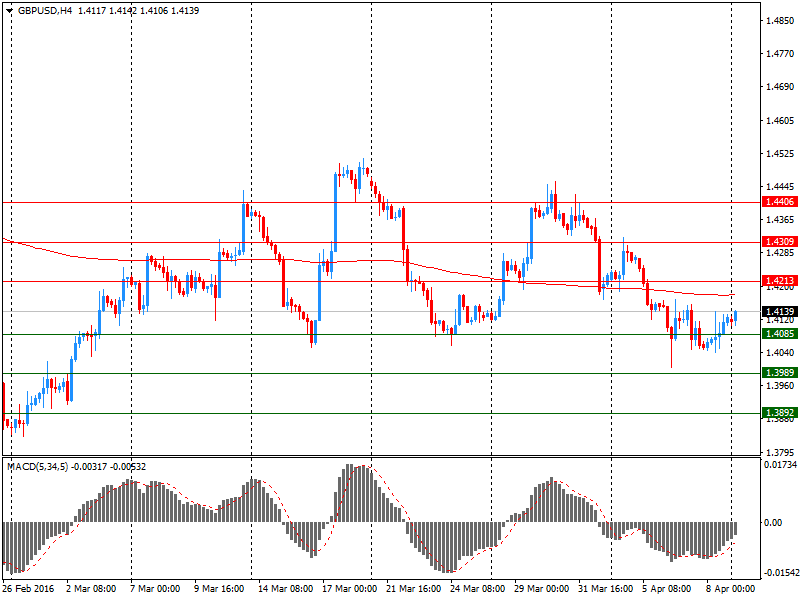Select the 1.4213 red resistance price label
800x600 pixels.
click(780, 280)
